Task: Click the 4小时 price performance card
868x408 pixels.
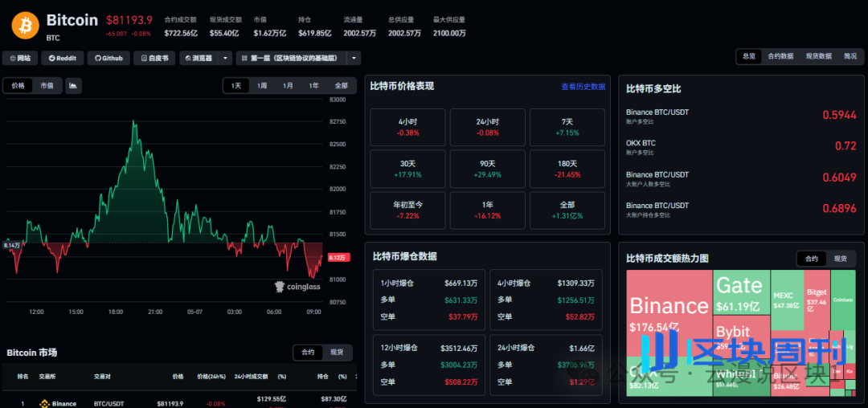Action: tap(408, 127)
